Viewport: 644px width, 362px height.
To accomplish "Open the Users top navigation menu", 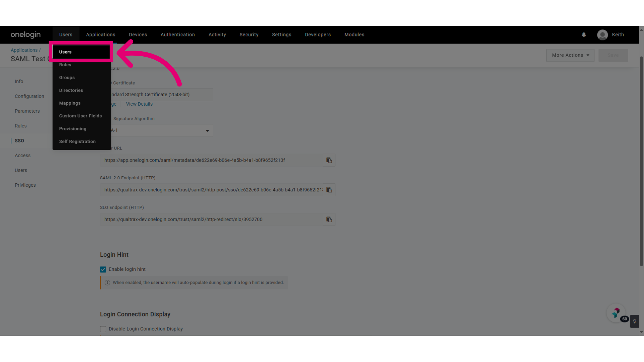I will 66,35.
